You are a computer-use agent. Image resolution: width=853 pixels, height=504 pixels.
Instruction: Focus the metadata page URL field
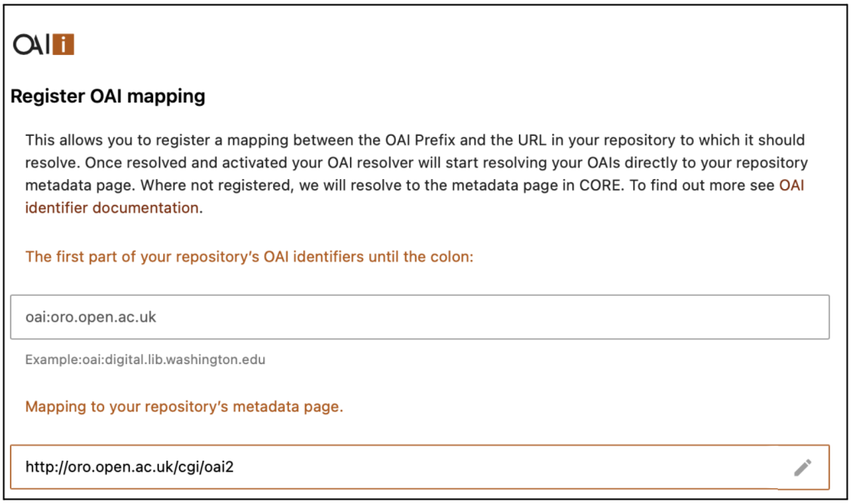click(x=400, y=467)
